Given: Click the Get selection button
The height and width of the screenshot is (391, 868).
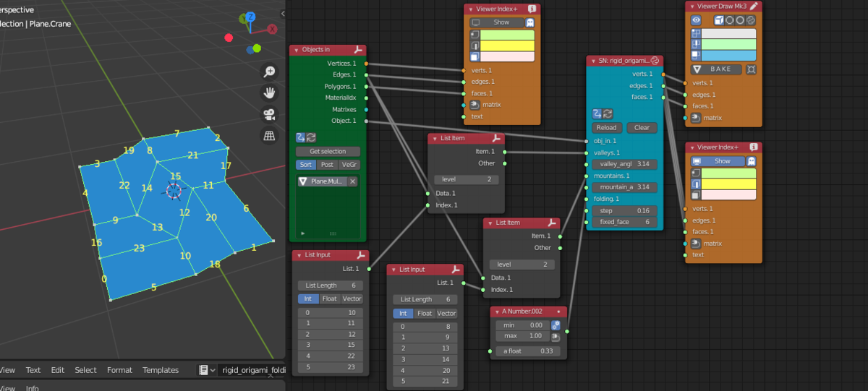Looking at the screenshot, I should click(328, 151).
